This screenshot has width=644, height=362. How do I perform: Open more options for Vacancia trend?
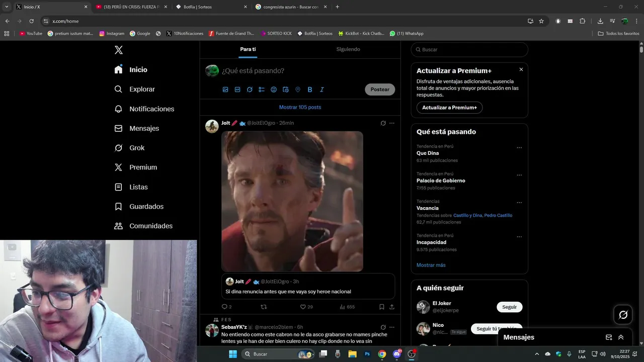519,203
